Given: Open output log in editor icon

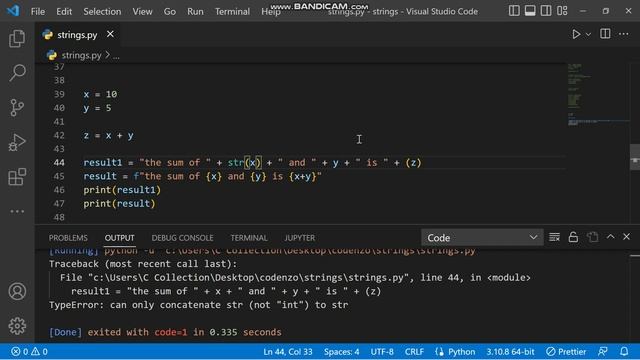Looking at the screenshot, I should pyautogui.click(x=592, y=237).
